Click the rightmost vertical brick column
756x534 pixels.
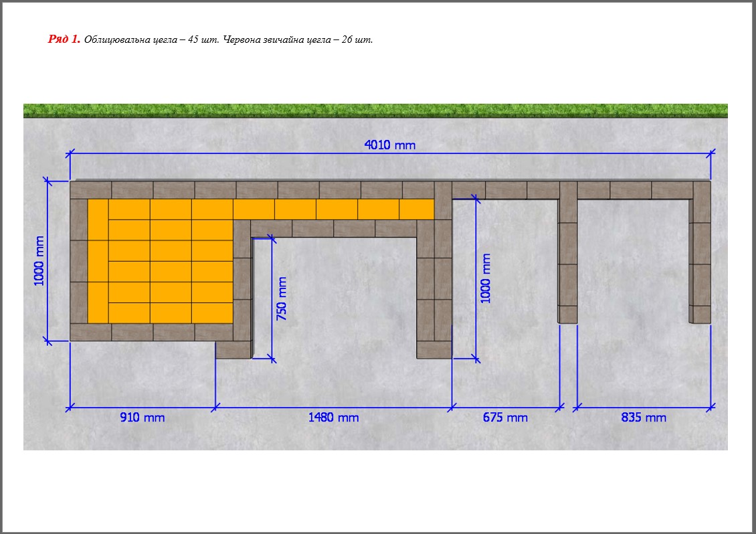pos(701,254)
